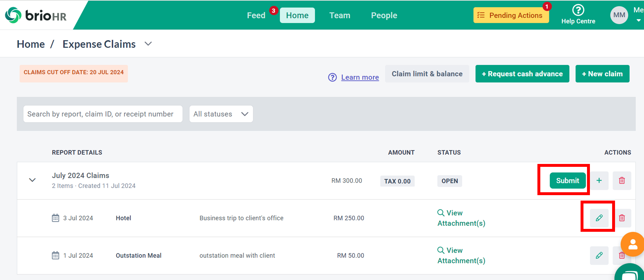The width and height of the screenshot is (644, 280).
Task: Click the help icon beside Learn more
Action: tap(332, 77)
